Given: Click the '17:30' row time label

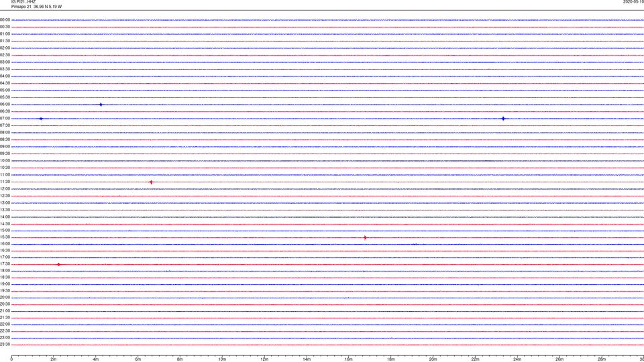Looking at the screenshot, I should [x=5, y=264].
